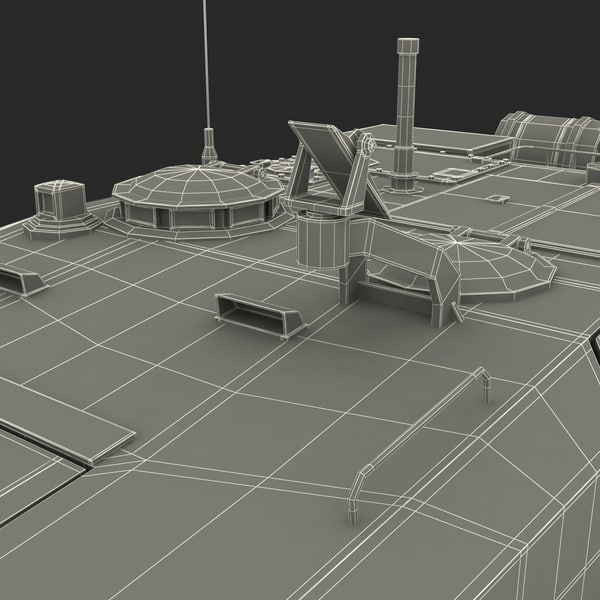This screenshot has height=600, width=600.
Task: Click the rectangular vent in deck center
Action: click(x=260, y=315)
